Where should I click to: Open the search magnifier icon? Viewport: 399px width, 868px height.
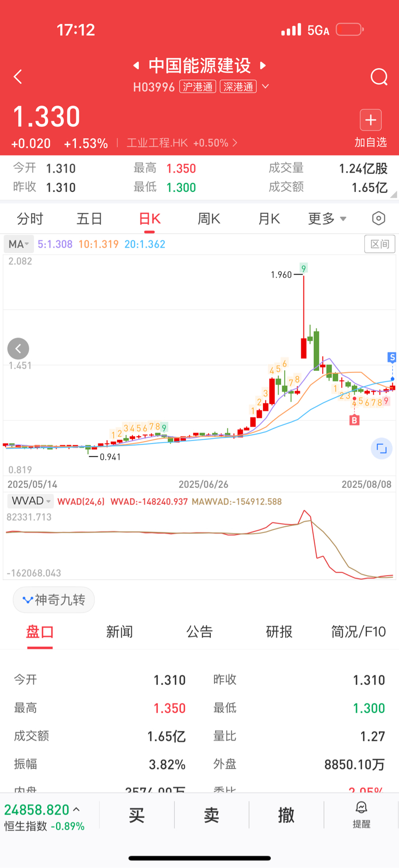(379, 77)
